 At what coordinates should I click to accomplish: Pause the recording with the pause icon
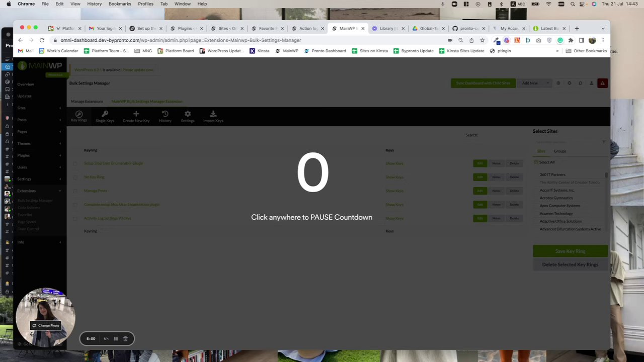[x=116, y=339]
